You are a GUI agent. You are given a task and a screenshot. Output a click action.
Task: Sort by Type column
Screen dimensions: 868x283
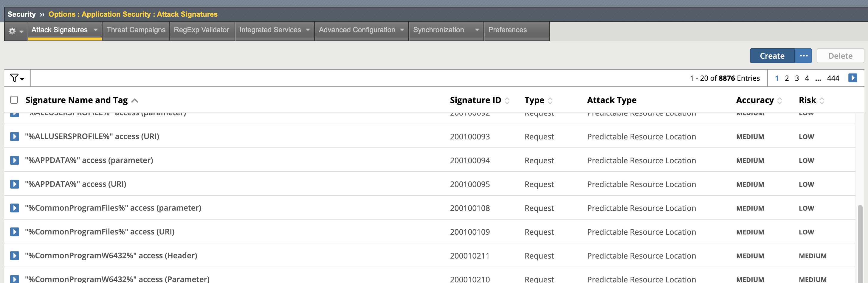coord(550,100)
